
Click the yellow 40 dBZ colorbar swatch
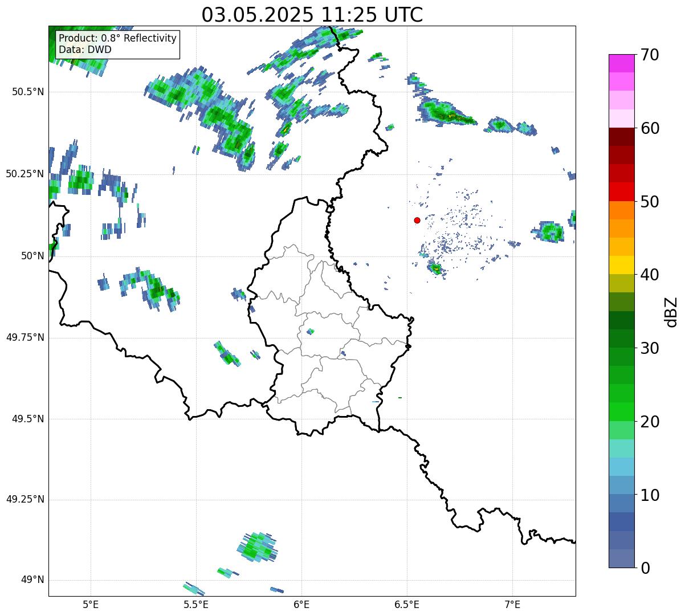[621, 265]
